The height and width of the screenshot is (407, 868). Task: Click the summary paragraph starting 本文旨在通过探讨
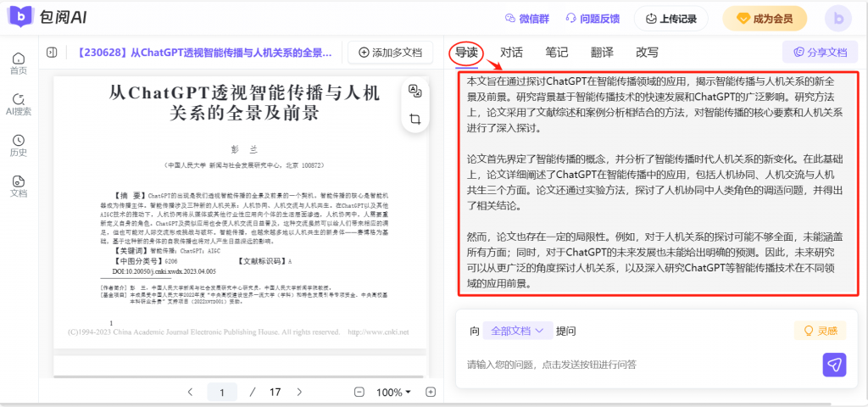click(x=655, y=104)
